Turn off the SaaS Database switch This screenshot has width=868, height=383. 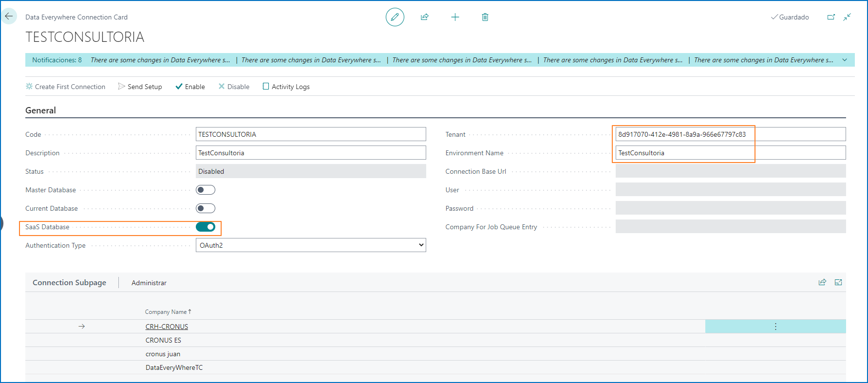pos(206,227)
